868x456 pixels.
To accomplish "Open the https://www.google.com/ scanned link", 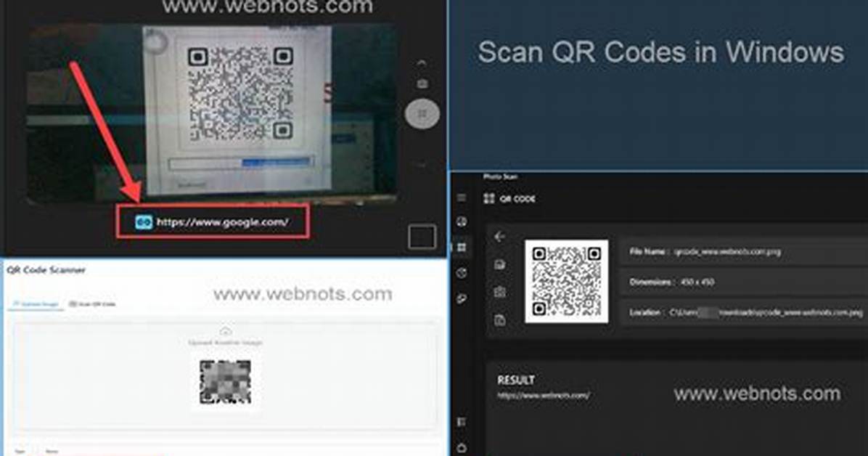I will pyautogui.click(x=222, y=222).
